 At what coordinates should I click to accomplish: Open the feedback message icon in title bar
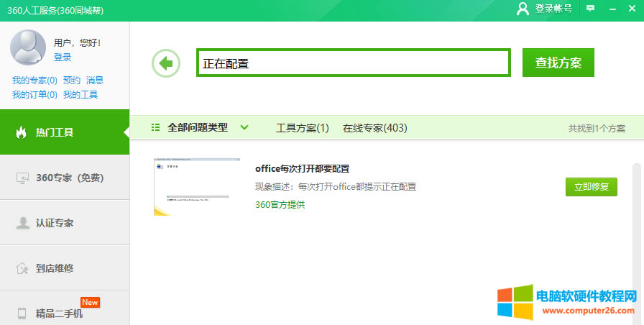(x=590, y=9)
